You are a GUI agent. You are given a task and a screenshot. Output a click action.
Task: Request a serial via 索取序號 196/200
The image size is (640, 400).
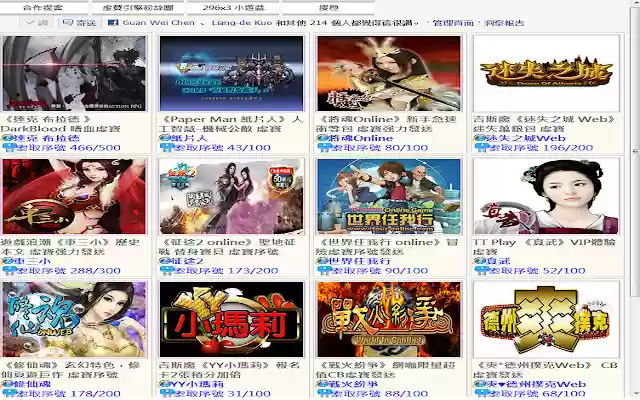541,148
